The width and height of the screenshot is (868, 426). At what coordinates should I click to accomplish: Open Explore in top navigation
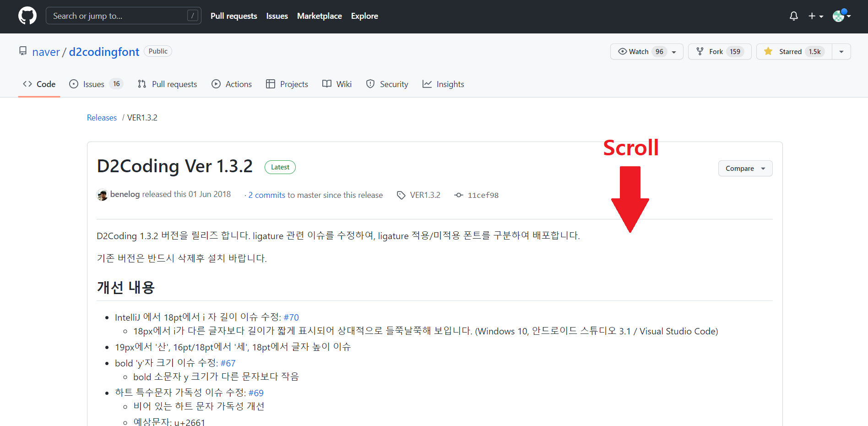[364, 16]
